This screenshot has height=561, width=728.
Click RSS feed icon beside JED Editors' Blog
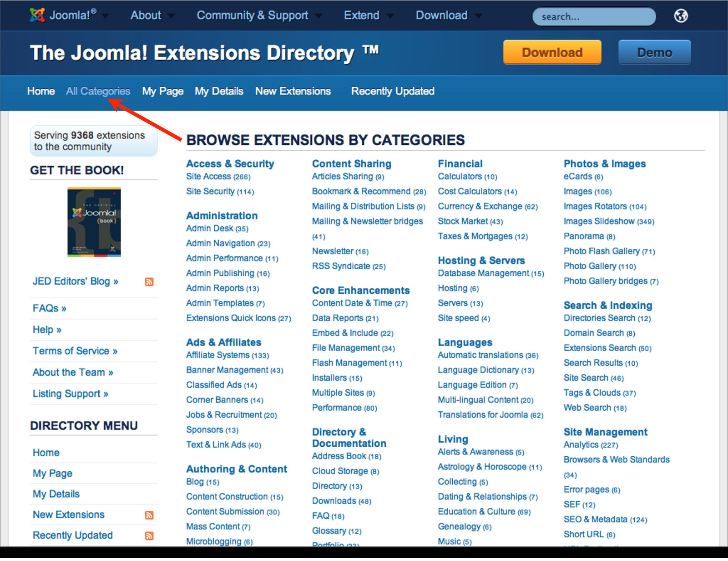[149, 282]
